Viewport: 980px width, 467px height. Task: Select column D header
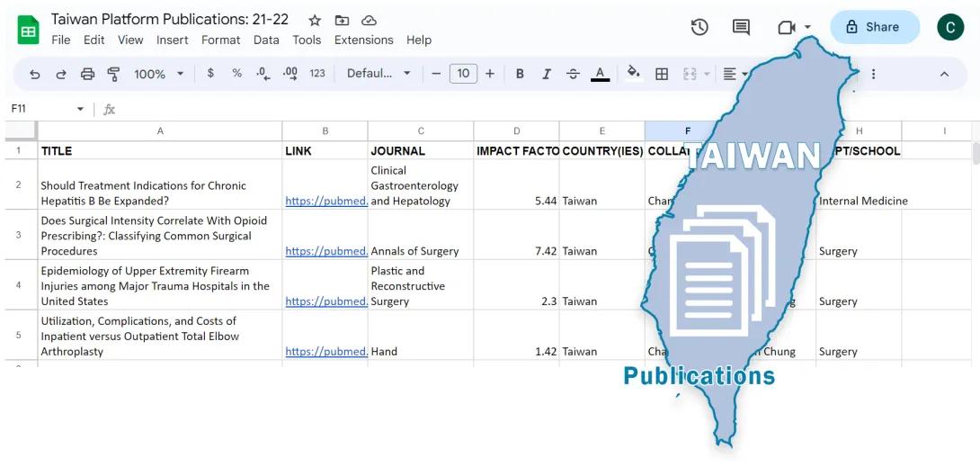(x=516, y=130)
